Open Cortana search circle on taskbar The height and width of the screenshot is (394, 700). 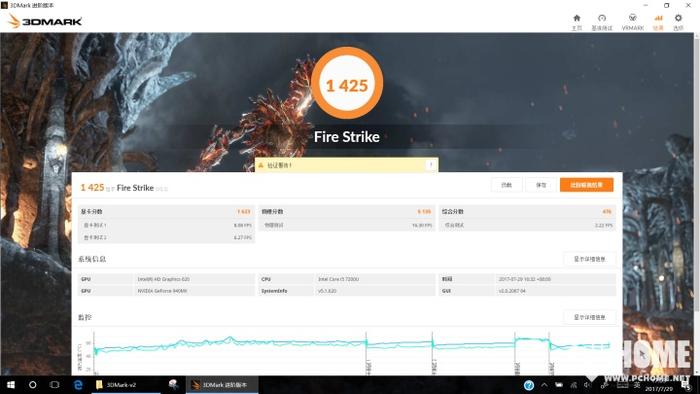point(33,385)
